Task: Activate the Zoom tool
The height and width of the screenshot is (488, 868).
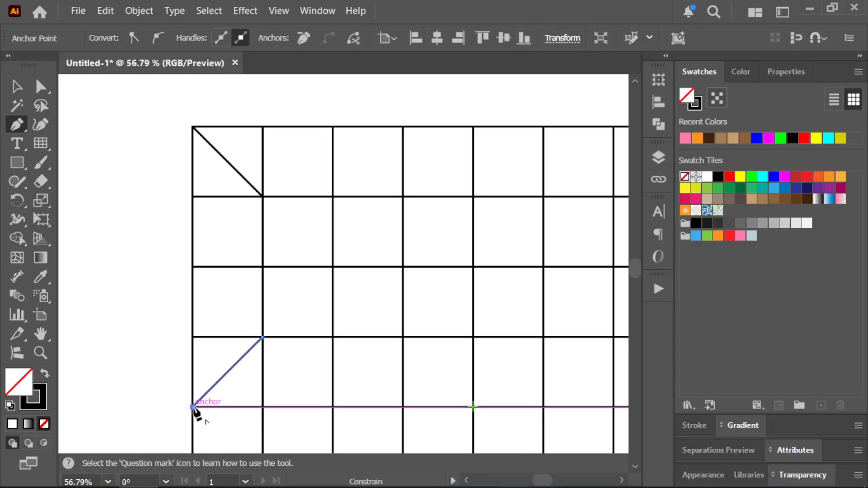Action: tap(41, 352)
